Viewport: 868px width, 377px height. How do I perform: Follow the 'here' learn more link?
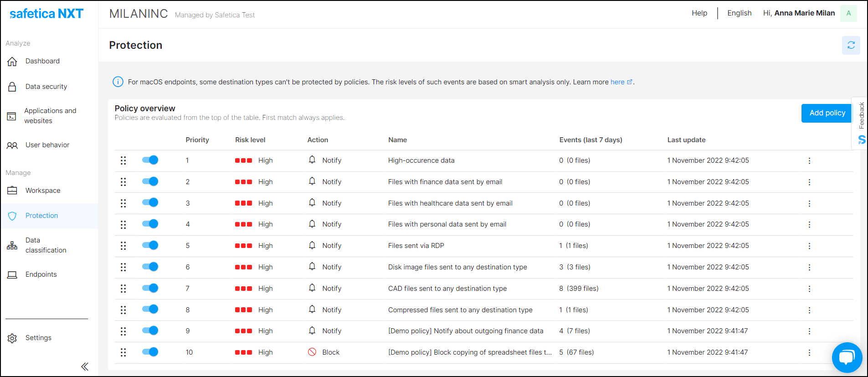pyautogui.click(x=617, y=82)
